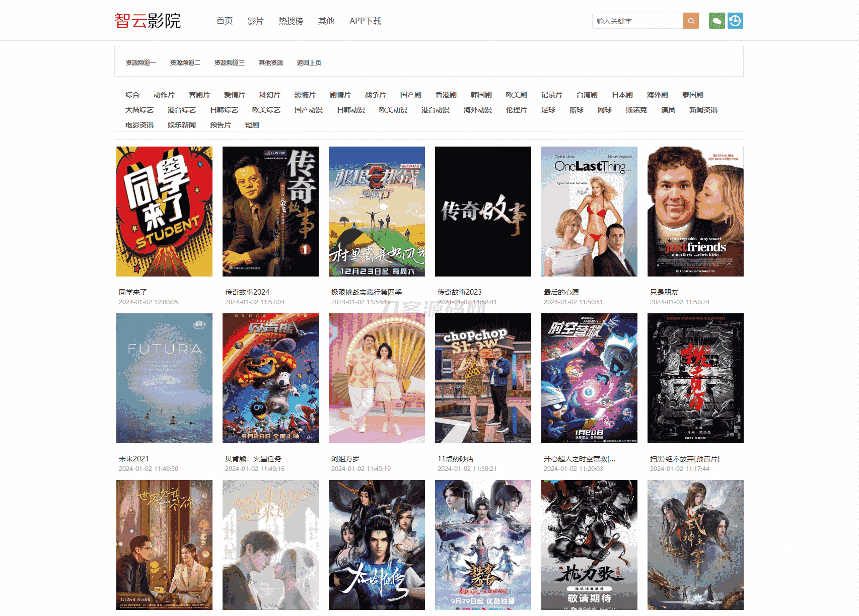Go to the 首页 nav item
The height and width of the screenshot is (616, 859).
(x=225, y=21)
